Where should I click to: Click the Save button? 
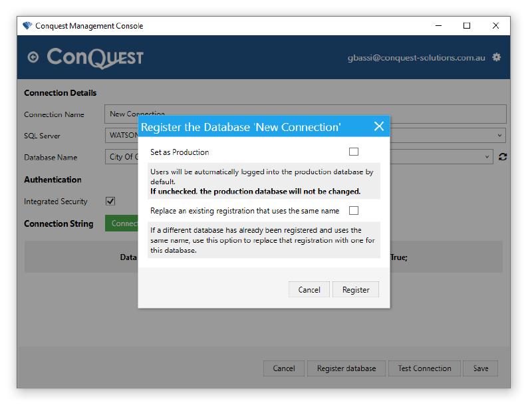[x=480, y=368]
